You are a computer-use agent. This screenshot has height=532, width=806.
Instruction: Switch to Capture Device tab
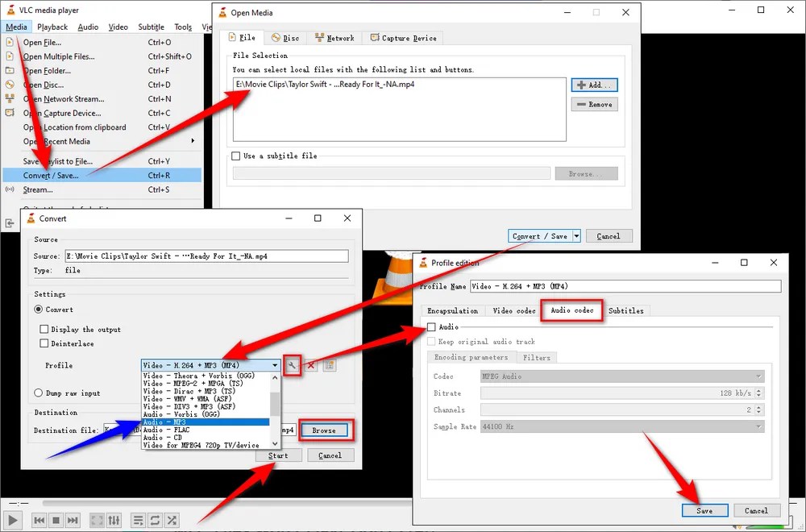[404, 38]
